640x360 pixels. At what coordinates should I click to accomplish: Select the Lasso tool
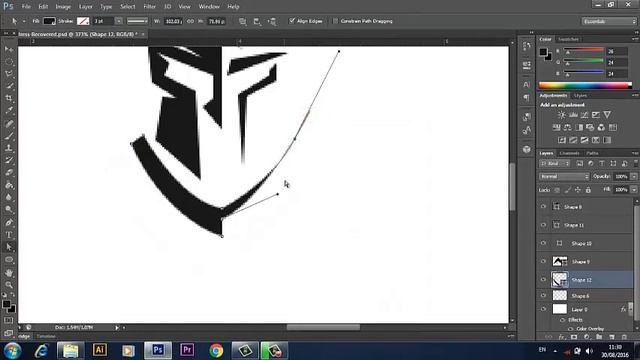click(x=9, y=74)
